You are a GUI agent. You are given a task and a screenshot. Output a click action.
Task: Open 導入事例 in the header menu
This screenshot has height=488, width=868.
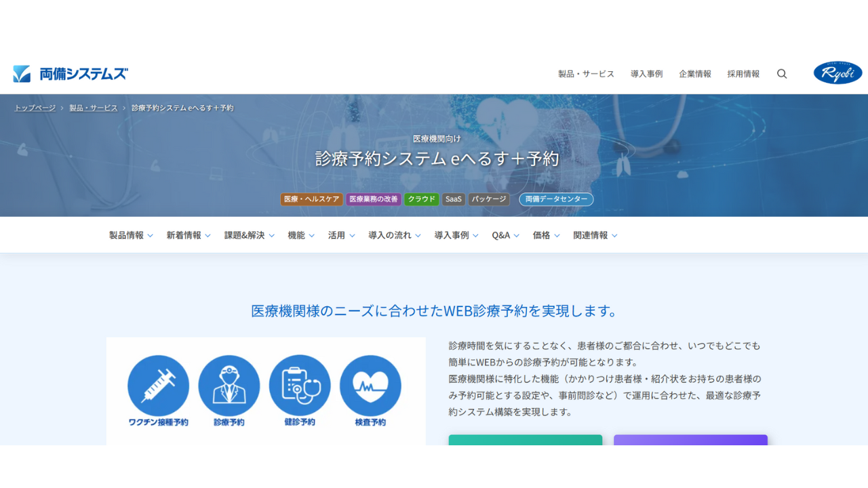[646, 74]
